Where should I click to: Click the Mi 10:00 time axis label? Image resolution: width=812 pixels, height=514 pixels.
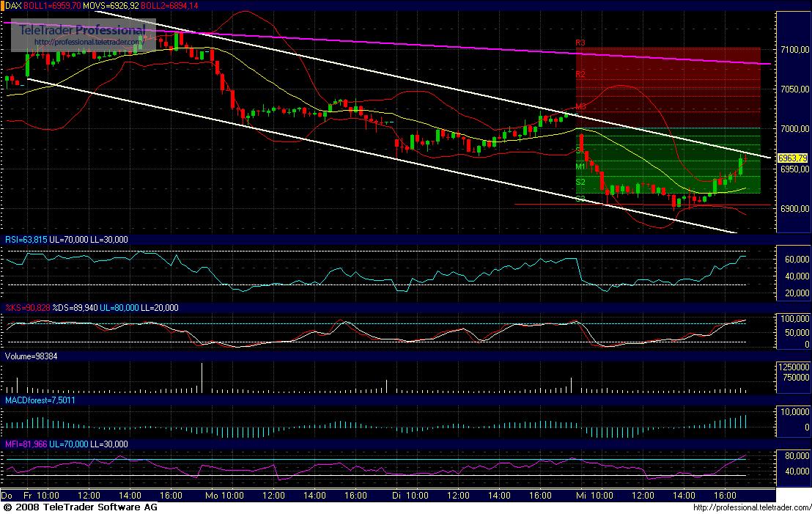[x=594, y=496]
